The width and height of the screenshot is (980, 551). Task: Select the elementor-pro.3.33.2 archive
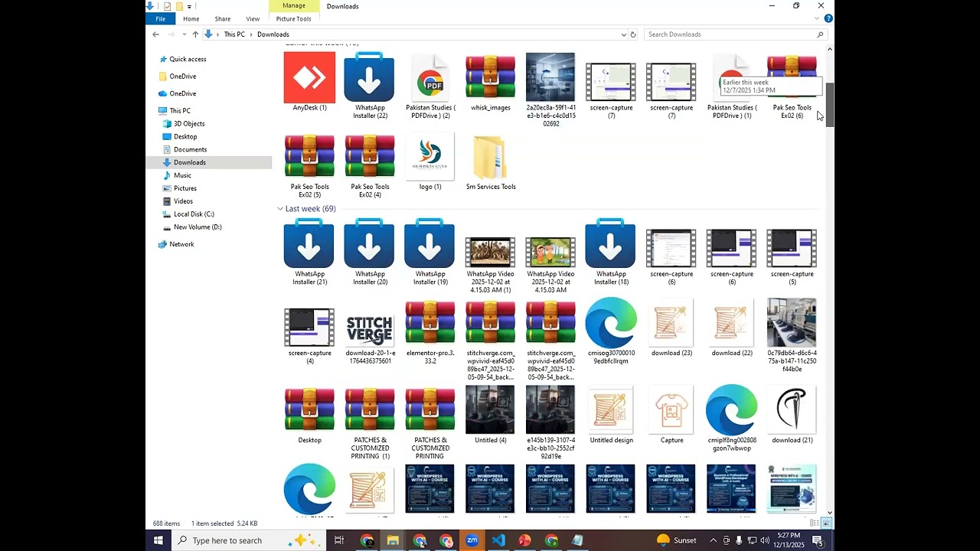tap(430, 332)
